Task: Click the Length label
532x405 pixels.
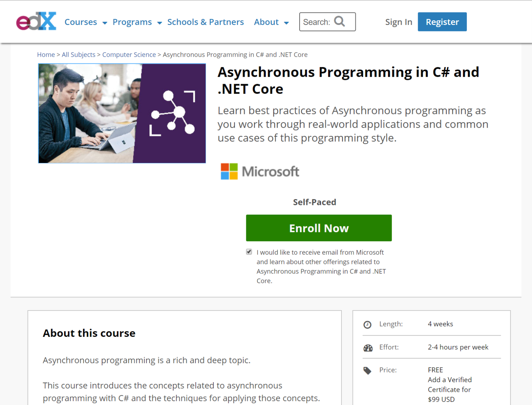Action: click(x=391, y=324)
